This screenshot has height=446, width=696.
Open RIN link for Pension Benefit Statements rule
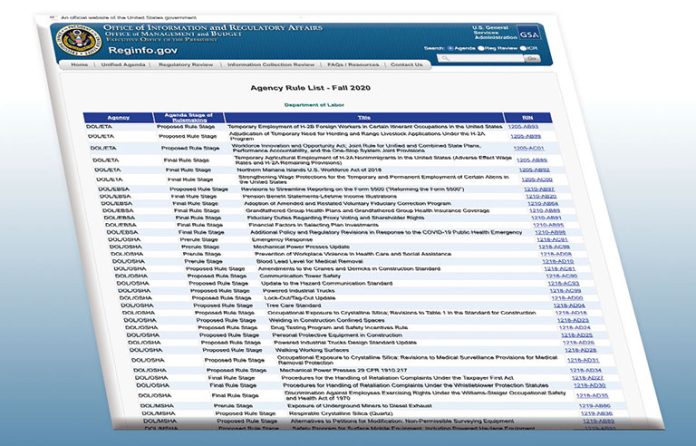point(541,196)
